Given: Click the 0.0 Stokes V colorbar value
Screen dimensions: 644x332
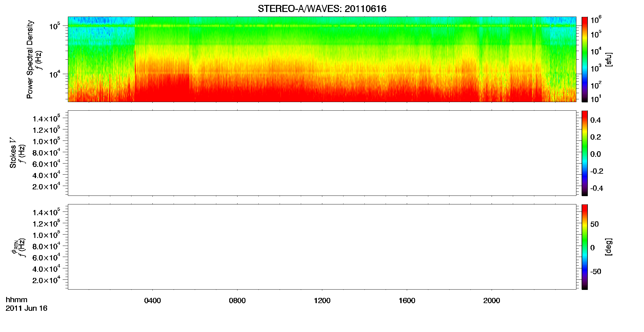Looking at the screenshot, I should pos(595,154).
